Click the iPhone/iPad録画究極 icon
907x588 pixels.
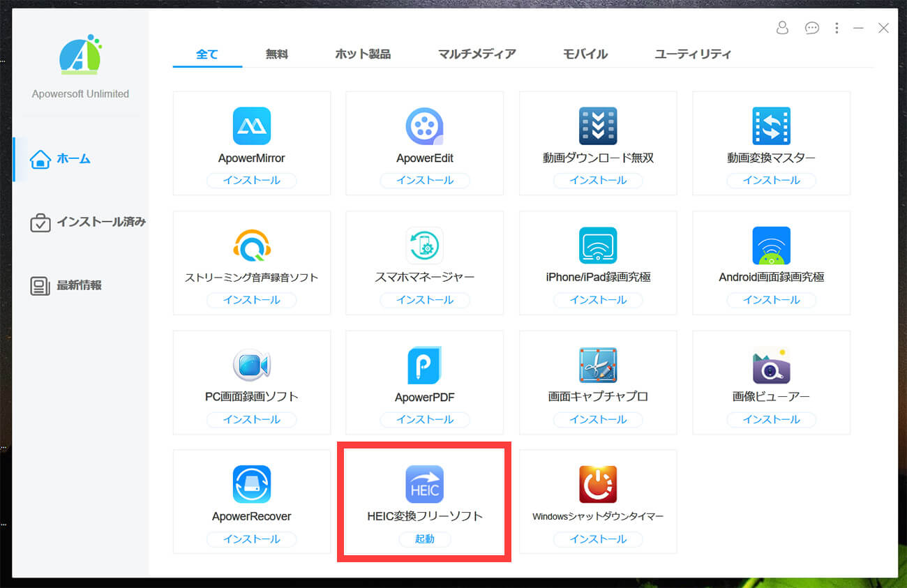(598, 246)
